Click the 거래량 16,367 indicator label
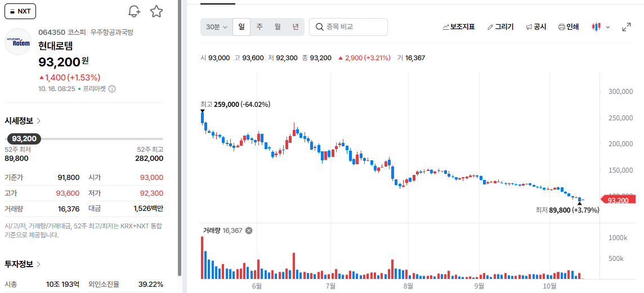 (x=222, y=231)
